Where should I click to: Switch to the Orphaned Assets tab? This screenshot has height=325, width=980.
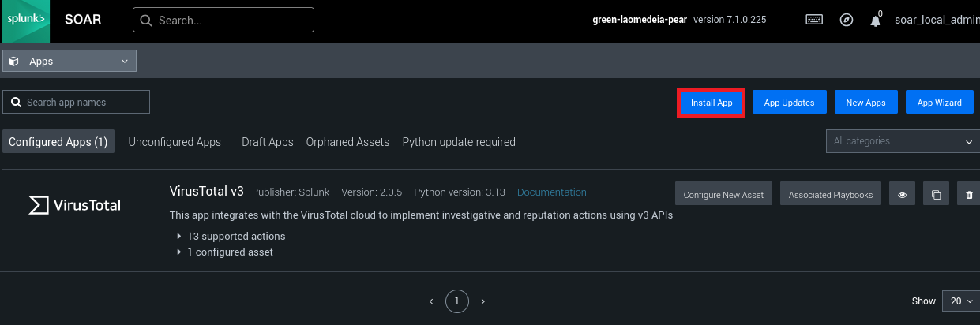[347, 142]
